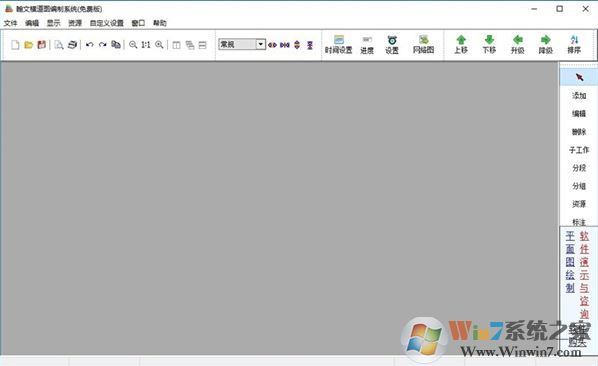Minimize the application window
The image size is (598, 366).
(534, 9)
